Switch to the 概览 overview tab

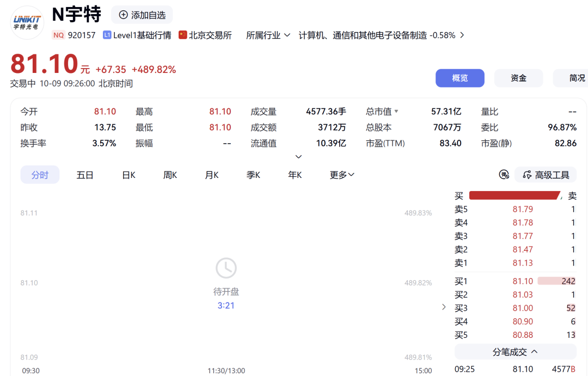tap(460, 78)
